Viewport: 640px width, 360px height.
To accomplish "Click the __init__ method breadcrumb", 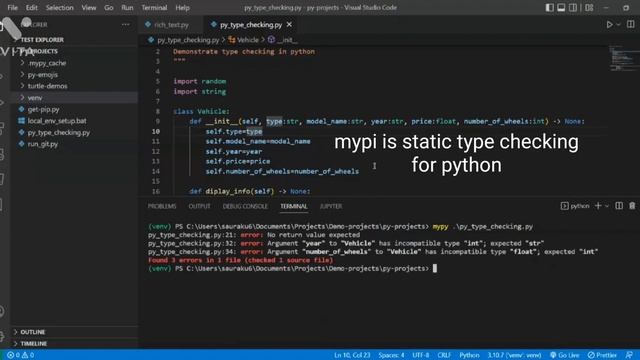I will pyautogui.click(x=283, y=40).
